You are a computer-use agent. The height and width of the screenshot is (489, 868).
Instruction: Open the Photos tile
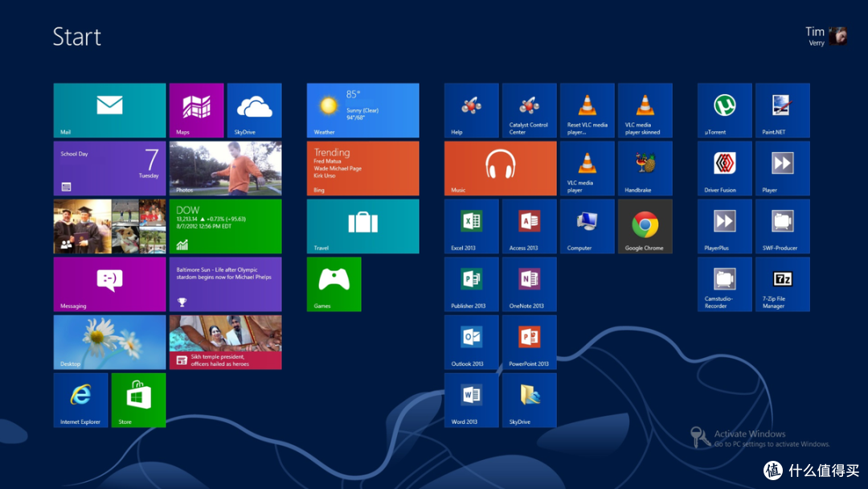pos(225,168)
